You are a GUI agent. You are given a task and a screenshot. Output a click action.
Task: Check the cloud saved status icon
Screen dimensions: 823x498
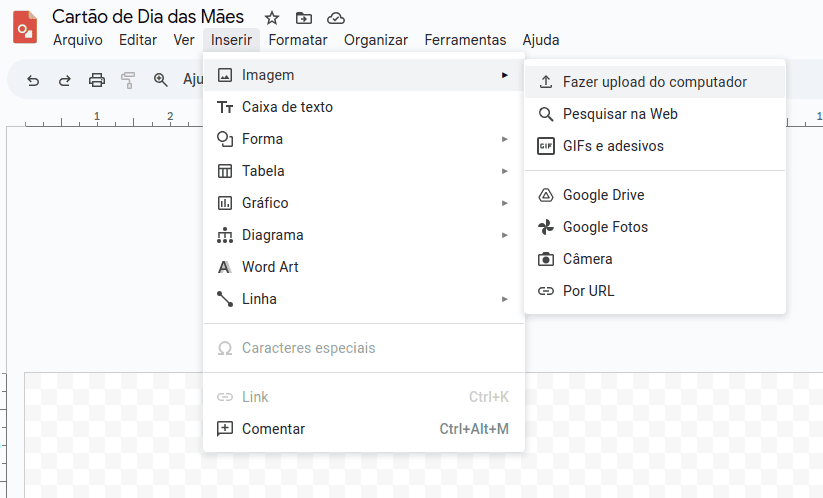point(336,18)
